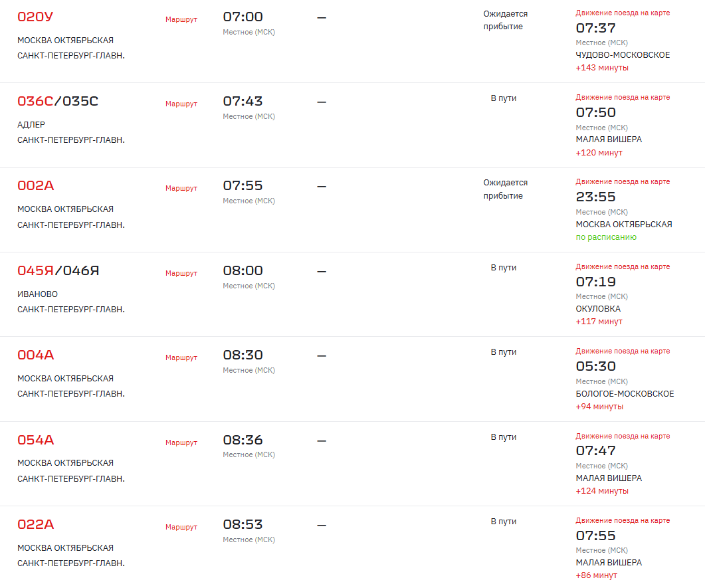Show route for train 045Я/046Я
Screen dimensions: 705x588
coord(181,273)
